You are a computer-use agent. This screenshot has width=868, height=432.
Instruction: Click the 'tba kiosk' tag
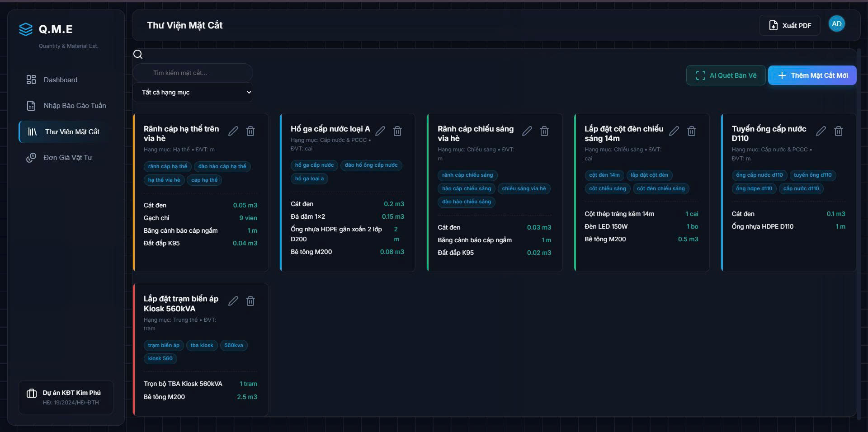point(202,345)
